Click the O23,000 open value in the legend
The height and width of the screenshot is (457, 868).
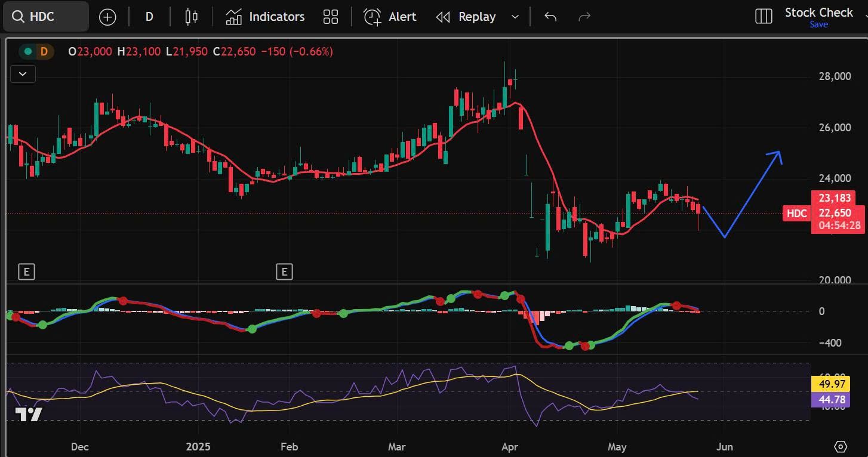[x=90, y=52]
